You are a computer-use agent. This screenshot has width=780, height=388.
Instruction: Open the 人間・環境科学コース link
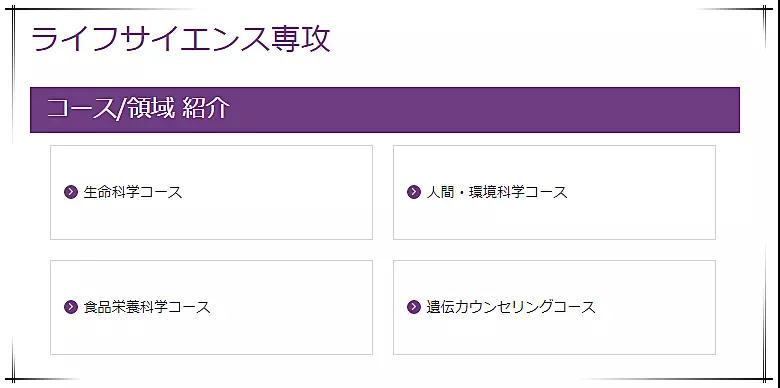coord(496,192)
